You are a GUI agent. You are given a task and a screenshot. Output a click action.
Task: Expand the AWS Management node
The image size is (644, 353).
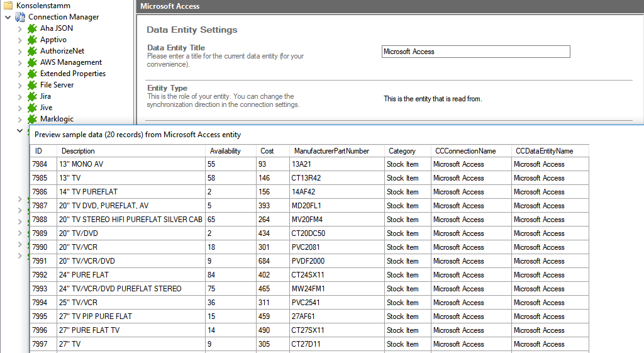19,63
